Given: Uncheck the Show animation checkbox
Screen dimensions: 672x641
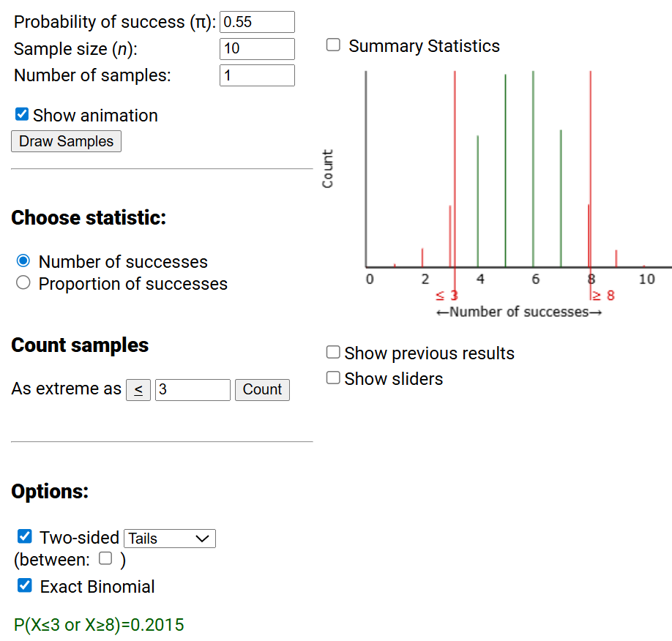Looking at the screenshot, I should 20,113.
